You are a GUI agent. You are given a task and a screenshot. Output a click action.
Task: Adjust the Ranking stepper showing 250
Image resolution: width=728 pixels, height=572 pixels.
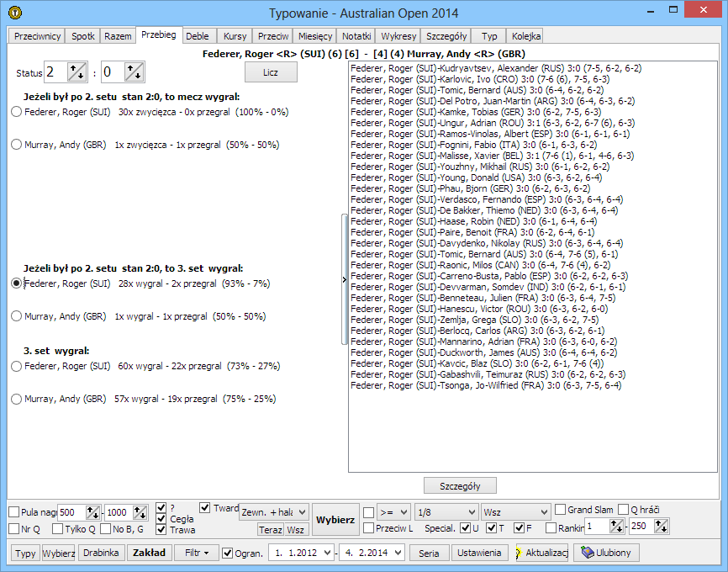point(661,527)
